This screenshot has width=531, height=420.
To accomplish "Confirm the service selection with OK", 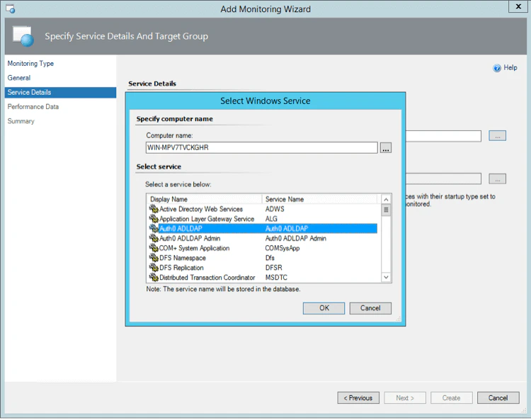I will tap(324, 308).
